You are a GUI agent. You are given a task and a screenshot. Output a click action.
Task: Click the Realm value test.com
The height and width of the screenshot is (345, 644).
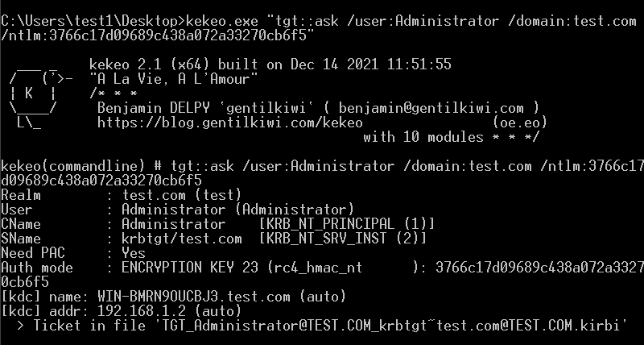[x=154, y=194]
